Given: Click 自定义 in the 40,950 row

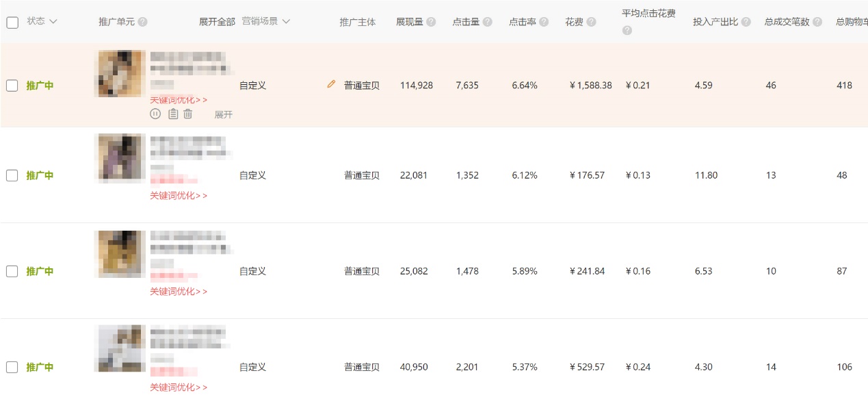Looking at the screenshot, I should point(252,367).
